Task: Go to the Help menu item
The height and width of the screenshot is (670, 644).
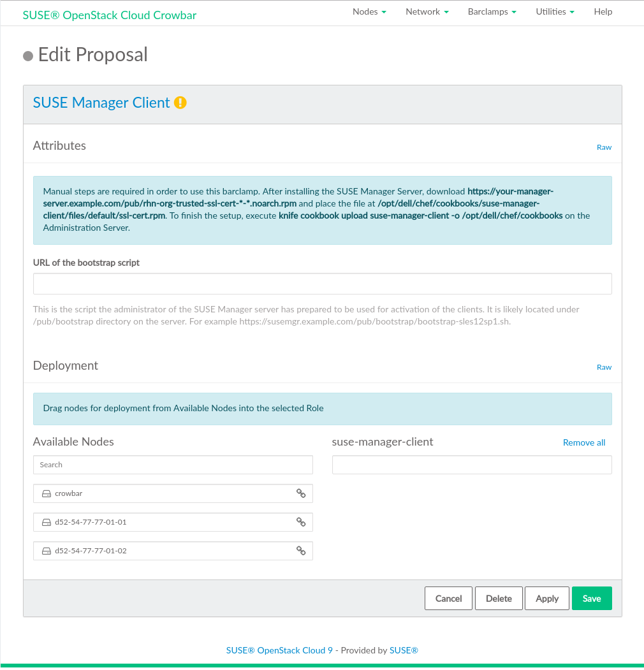Action: [x=603, y=12]
